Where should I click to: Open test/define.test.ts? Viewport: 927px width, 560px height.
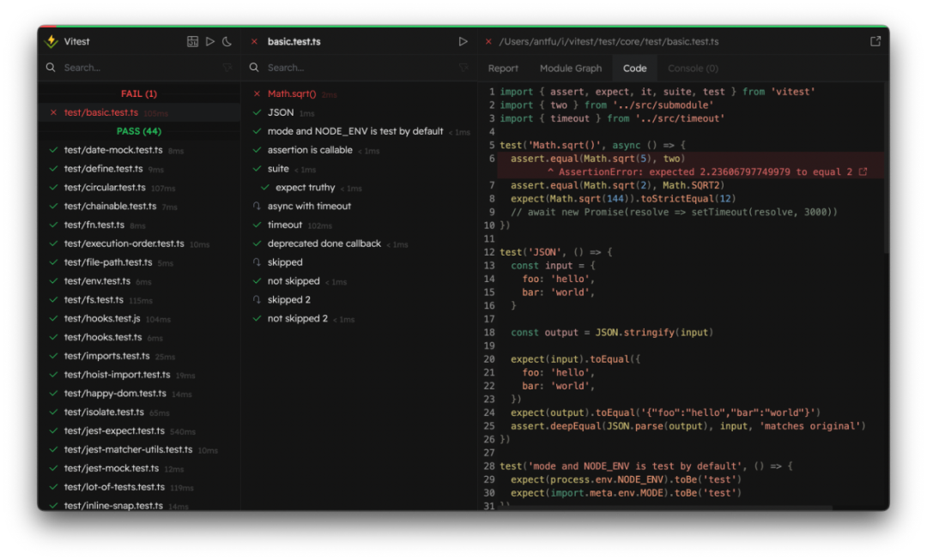pyautogui.click(x=139, y=168)
